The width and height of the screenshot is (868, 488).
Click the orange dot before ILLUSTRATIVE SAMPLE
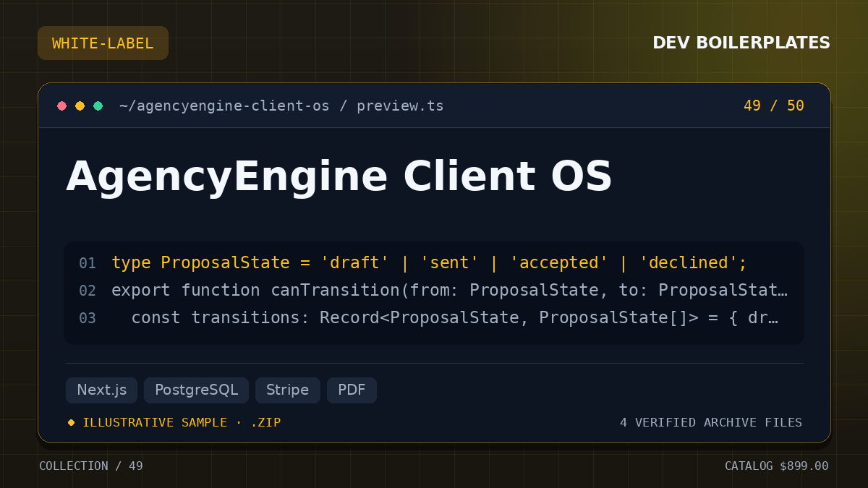point(71,422)
